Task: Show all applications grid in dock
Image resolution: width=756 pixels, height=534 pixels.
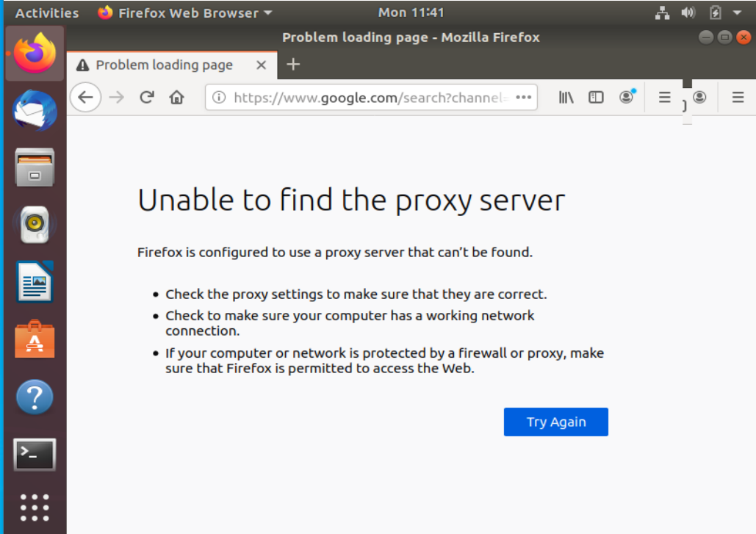Action: pos(34,507)
